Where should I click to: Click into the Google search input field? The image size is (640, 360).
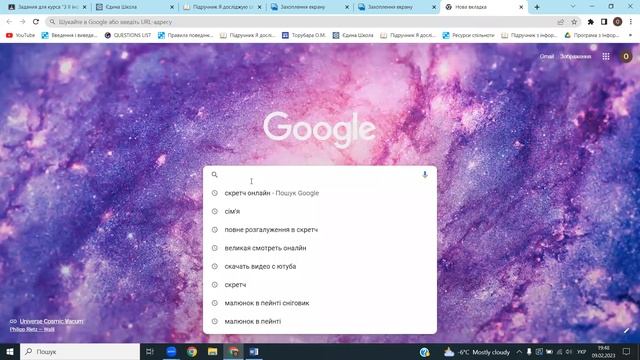[x=320, y=175]
